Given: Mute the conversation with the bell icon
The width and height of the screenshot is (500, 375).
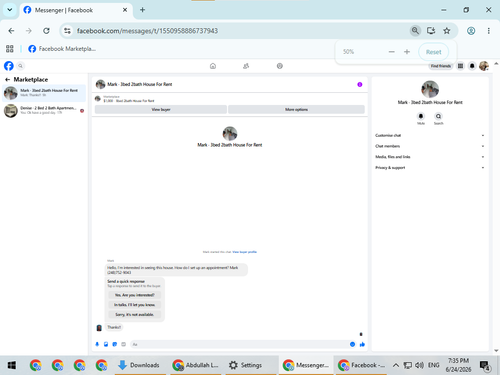Looking at the screenshot, I should pyautogui.click(x=421, y=116).
